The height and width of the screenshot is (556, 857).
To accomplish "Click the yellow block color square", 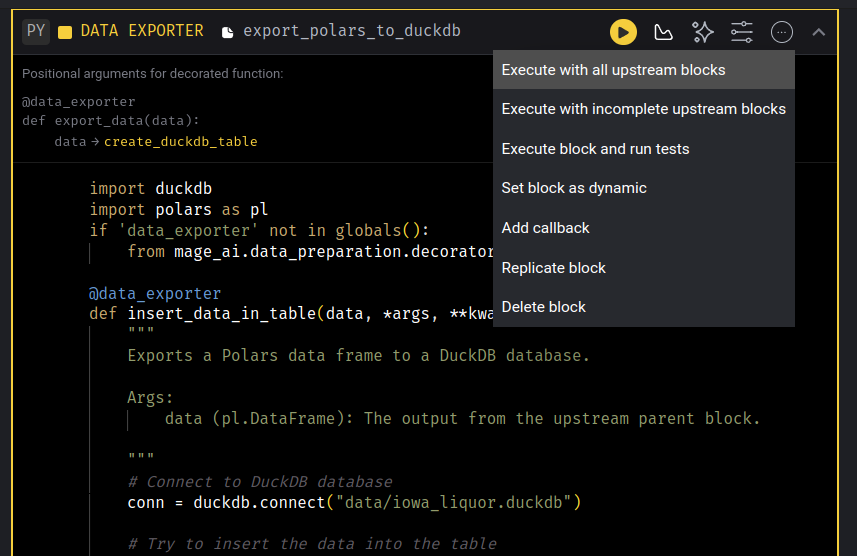I will pos(65,32).
